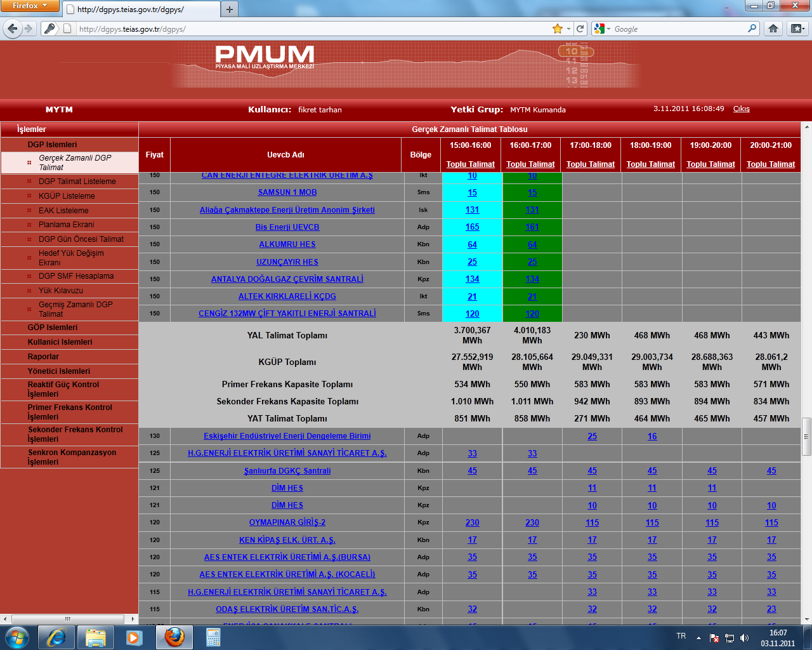Open a new tab with the plus button
The image size is (812, 650).
(230, 9)
